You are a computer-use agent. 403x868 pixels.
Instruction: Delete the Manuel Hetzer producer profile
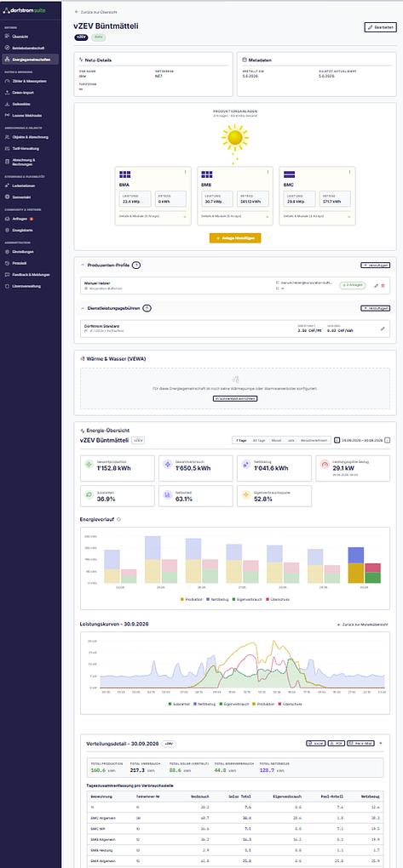[383, 285]
